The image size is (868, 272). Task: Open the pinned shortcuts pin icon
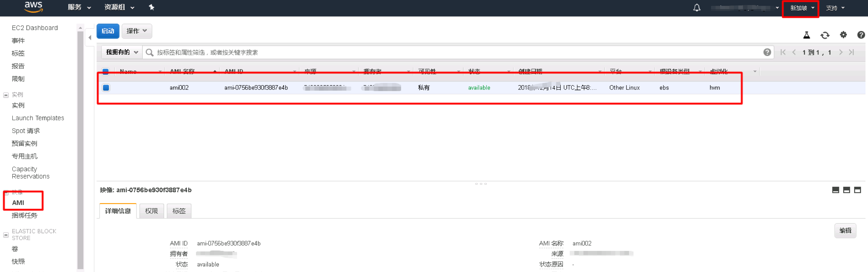click(152, 7)
